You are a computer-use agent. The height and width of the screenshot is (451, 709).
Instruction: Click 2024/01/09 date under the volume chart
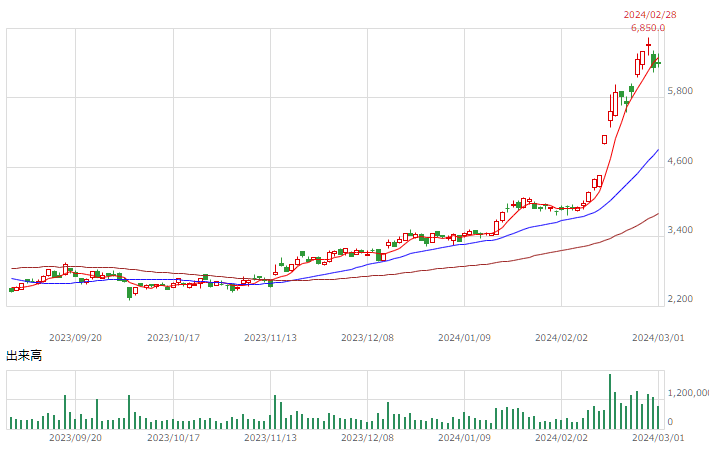(x=464, y=438)
